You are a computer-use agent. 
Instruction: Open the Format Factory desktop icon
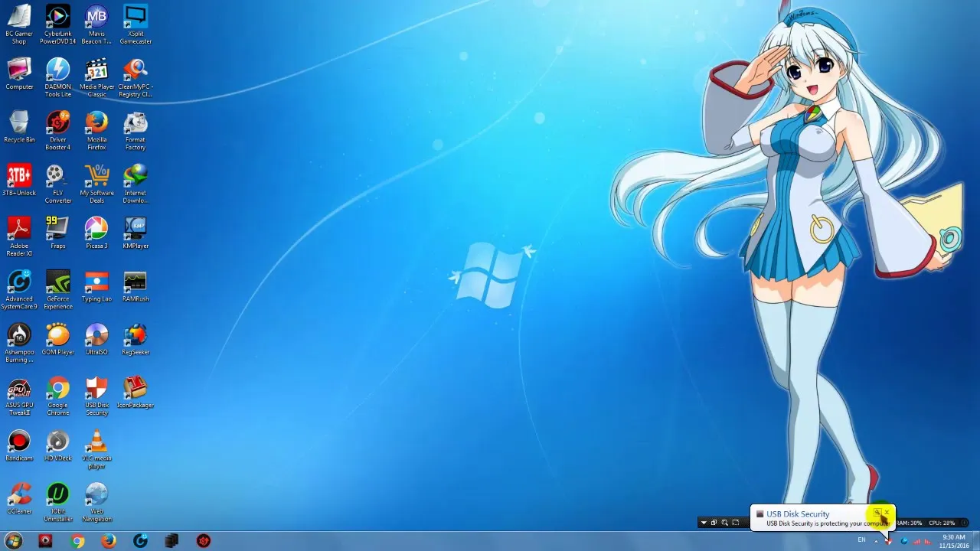[136, 130]
